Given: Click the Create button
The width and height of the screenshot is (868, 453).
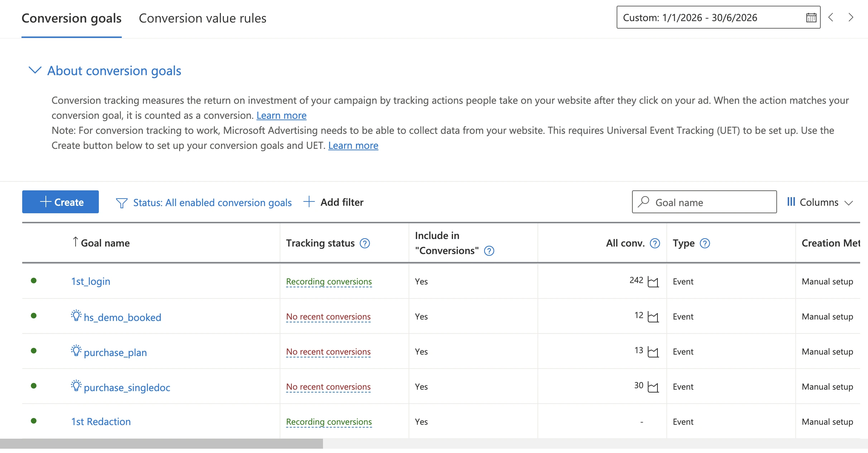Looking at the screenshot, I should [61, 202].
